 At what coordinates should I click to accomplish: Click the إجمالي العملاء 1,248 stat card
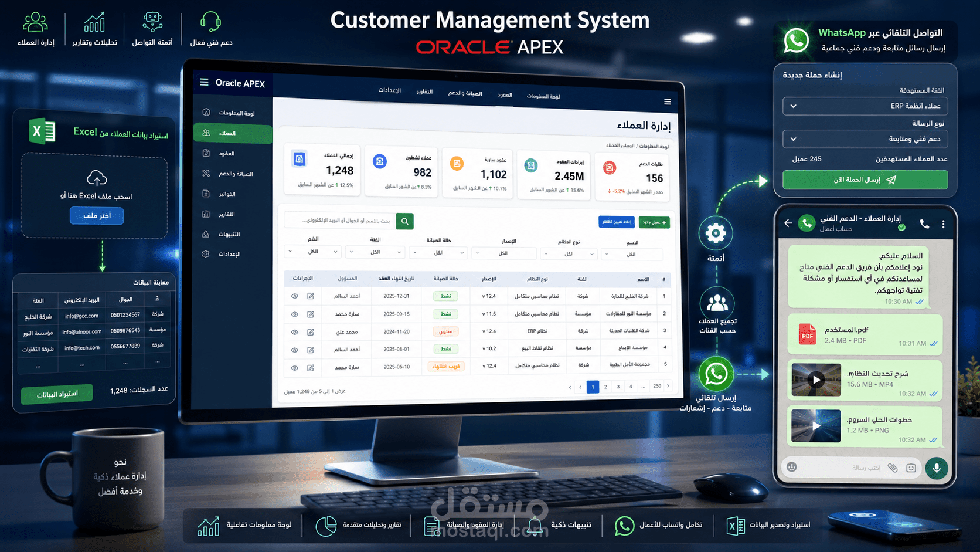pyautogui.click(x=322, y=168)
